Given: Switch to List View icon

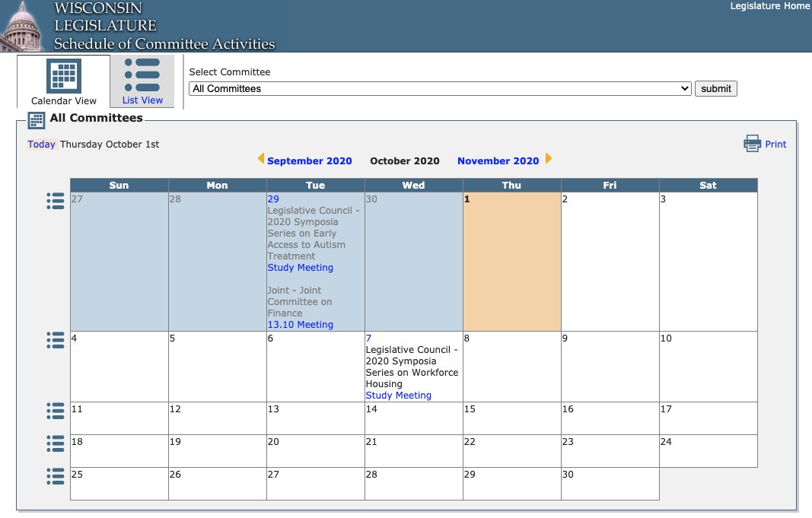Looking at the screenshot, I should click(x=142, y=75).
